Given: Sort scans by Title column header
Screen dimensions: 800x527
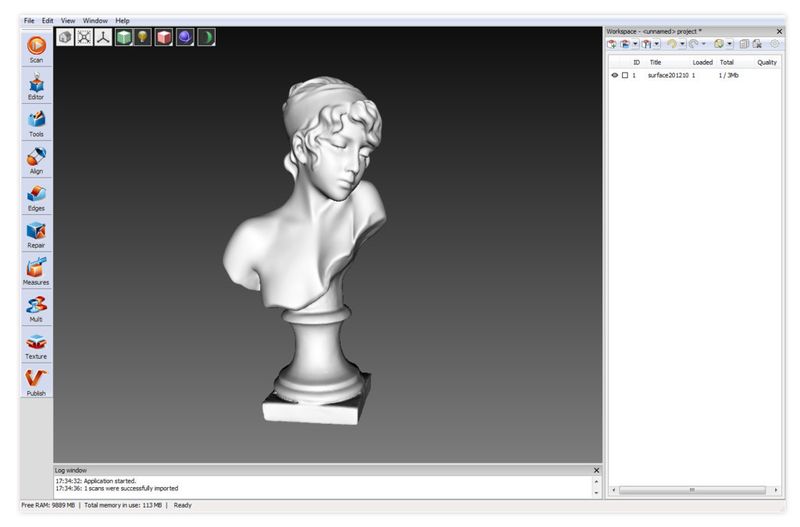Looking at the screenshot, I should (x=656, y=62).
